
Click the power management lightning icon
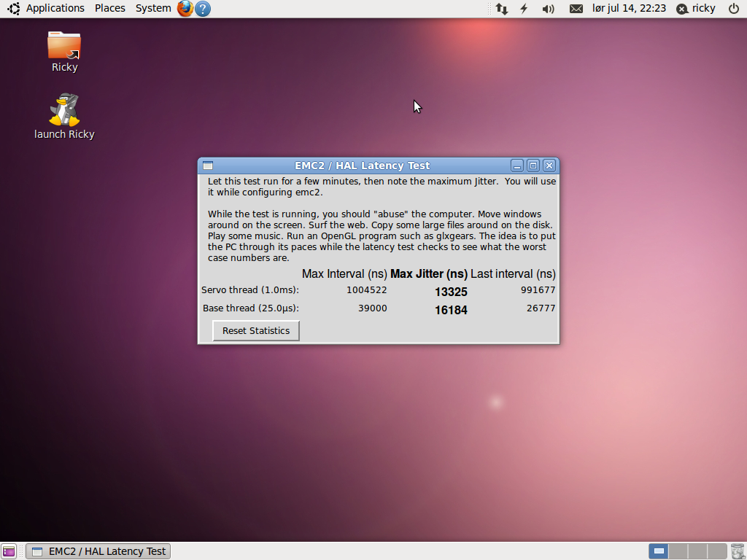pos(524,8)
